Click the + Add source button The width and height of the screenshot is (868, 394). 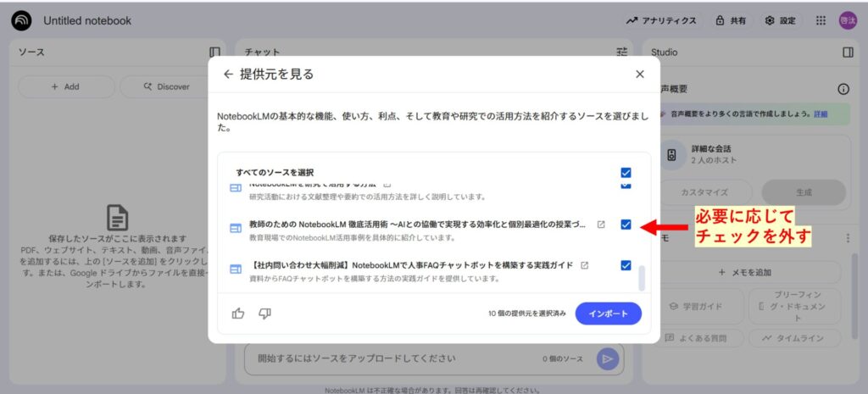coord(66,87)
